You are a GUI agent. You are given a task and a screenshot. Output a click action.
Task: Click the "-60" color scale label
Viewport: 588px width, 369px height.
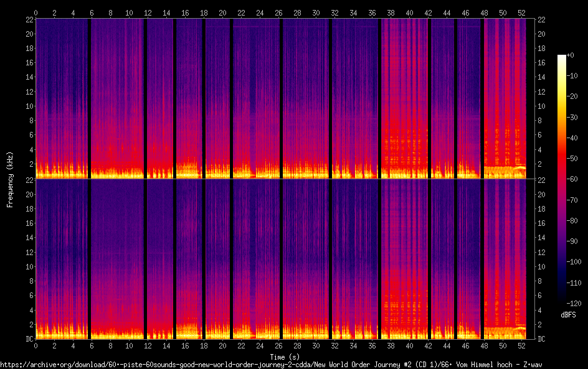[572, 179]
